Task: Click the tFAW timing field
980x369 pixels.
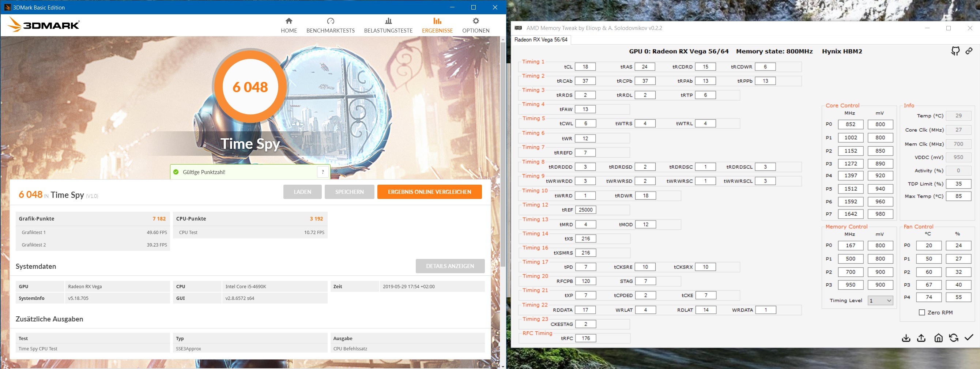Action: [x=585, y=109]
